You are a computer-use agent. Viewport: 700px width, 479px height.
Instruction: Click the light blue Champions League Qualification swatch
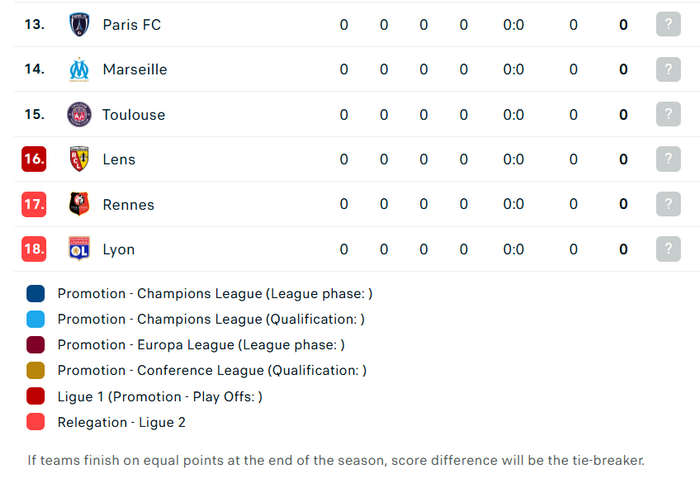tap(36, 319)
